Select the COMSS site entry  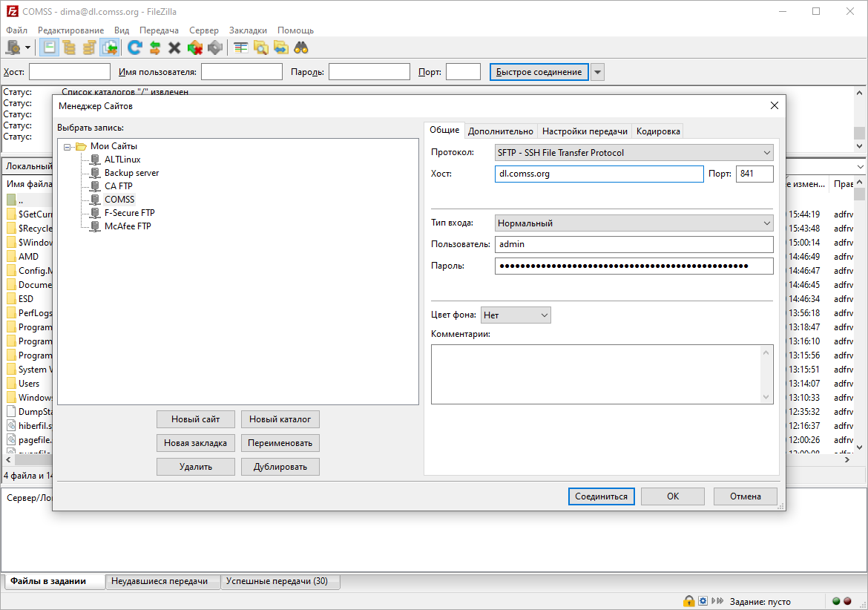[x=119, y=200]
